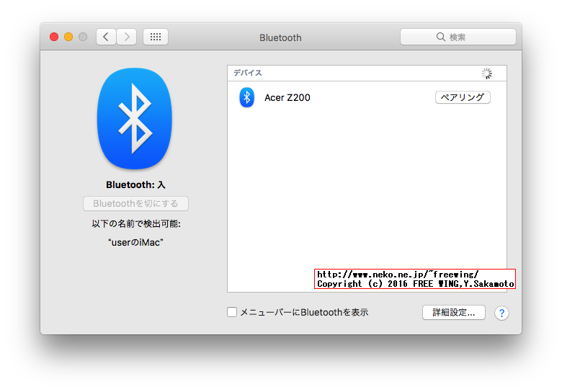562x392 pixels.
Task: Select the Acer Z200 device name
Action: click(x=287, y=97)
